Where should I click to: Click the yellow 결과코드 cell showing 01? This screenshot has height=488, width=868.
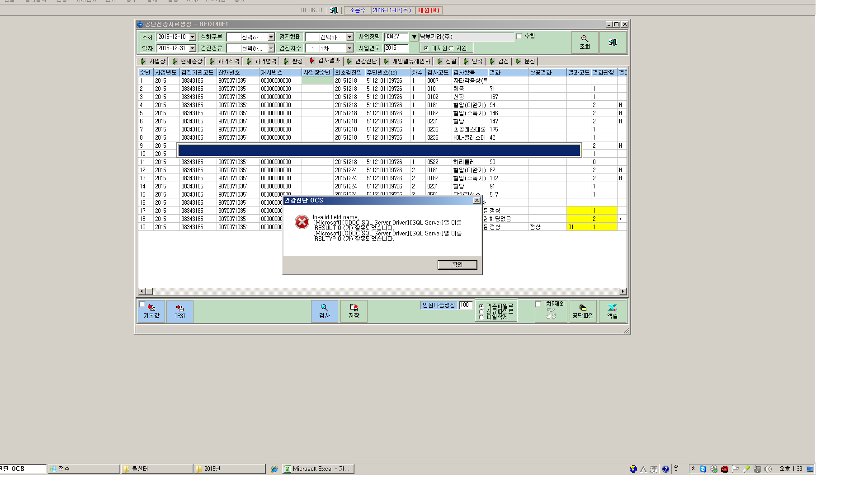click(579, 227)
